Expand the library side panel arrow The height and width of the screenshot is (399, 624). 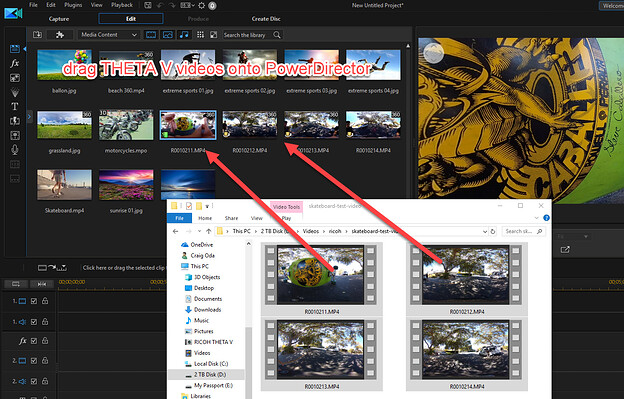click(x=29, y=117)
